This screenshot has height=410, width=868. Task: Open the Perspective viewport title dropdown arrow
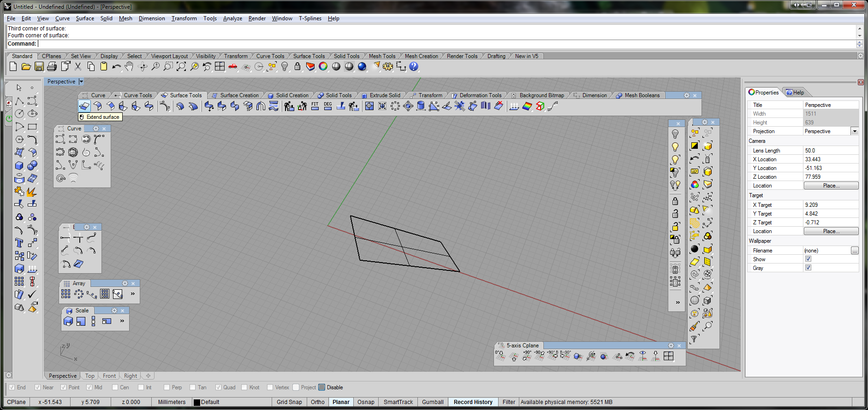pyautogui.click(x=81, y=82)
